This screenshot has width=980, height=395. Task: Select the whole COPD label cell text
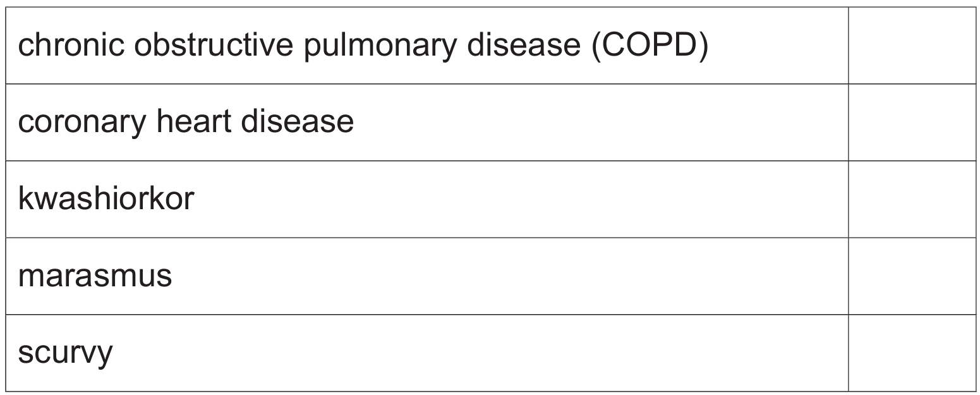coord(363,47)
